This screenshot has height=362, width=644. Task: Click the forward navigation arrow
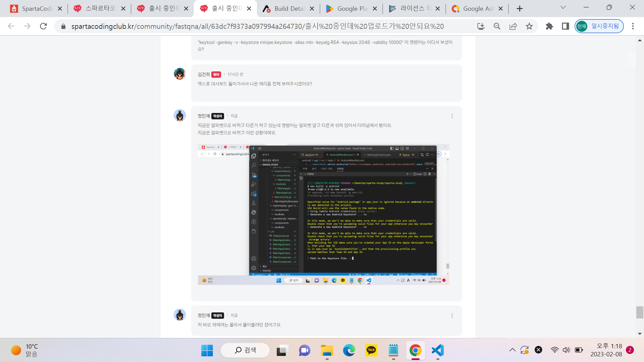tap(27, 26)
